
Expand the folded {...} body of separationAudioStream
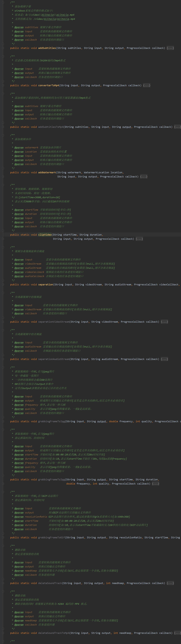coord(164,359)
